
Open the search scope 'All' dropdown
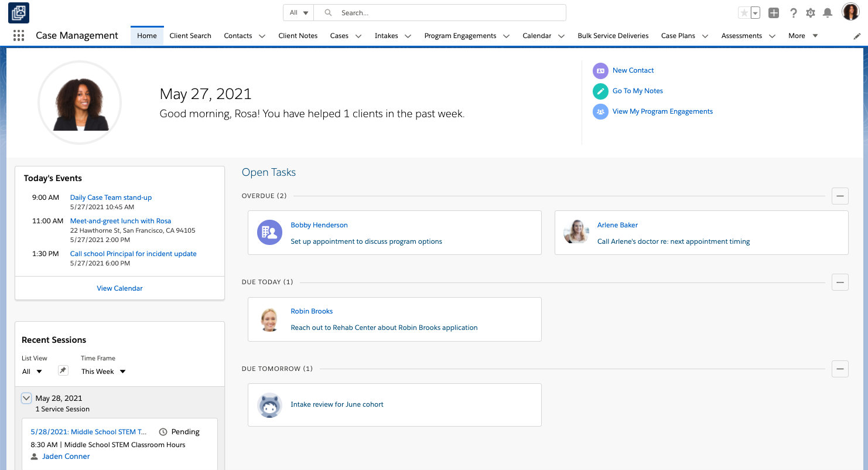tap(299, 13)
